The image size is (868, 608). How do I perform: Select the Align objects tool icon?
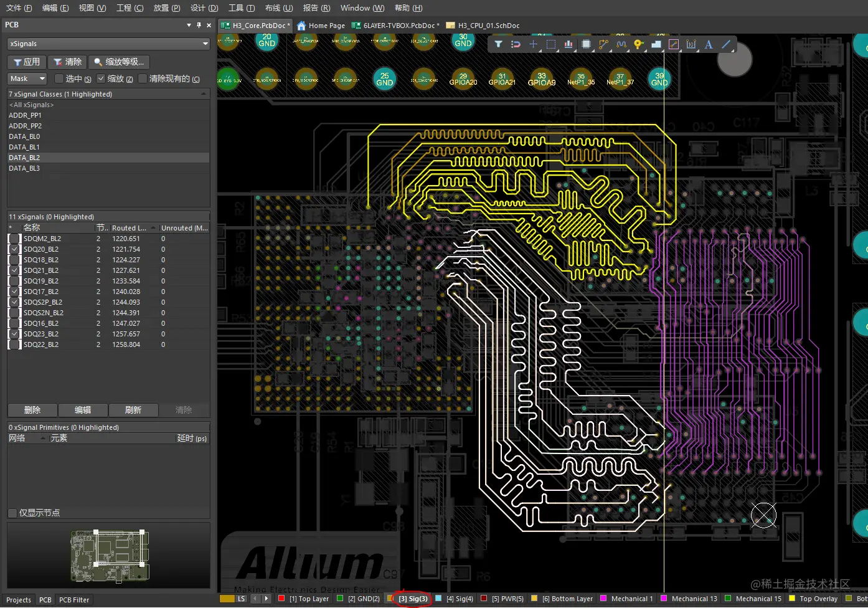coord(568,44)
